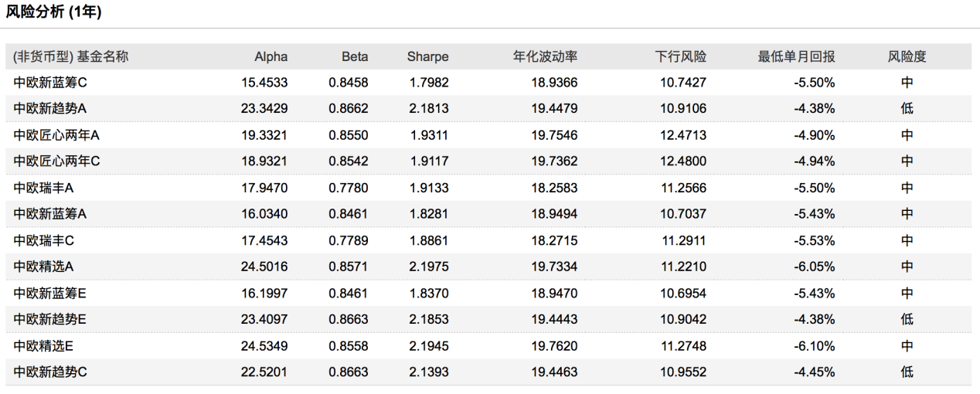Open the 中欧新蓝筹C fund link

point(50,82)
